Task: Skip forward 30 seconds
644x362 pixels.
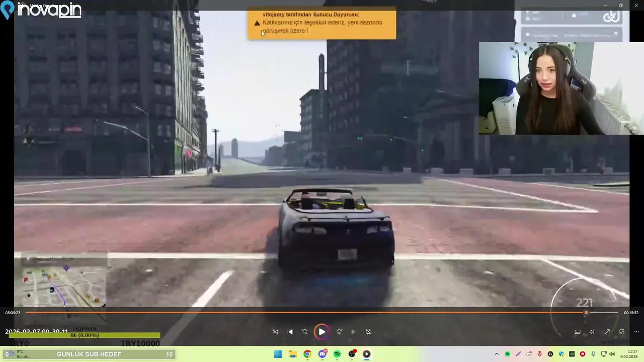Action: (339, 332)
